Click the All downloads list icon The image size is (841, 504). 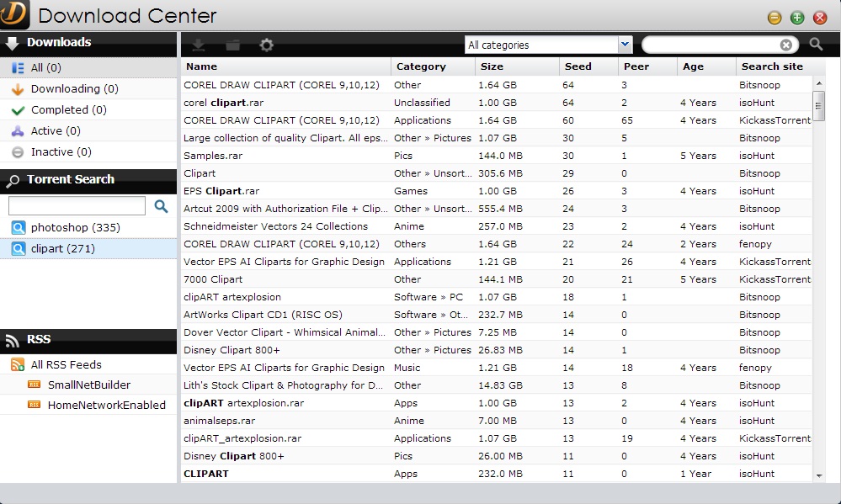pyautogui.click(x=18, y=68)
